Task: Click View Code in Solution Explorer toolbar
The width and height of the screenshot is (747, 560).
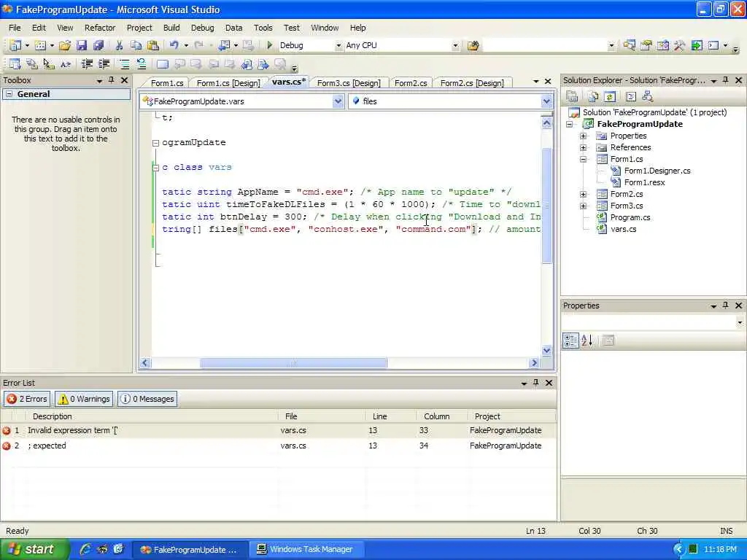Action: (631, 97)
